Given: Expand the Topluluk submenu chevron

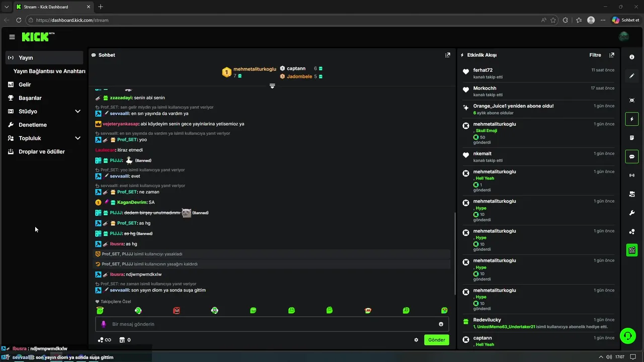Looking at the screenshot, I should (77, 138).
